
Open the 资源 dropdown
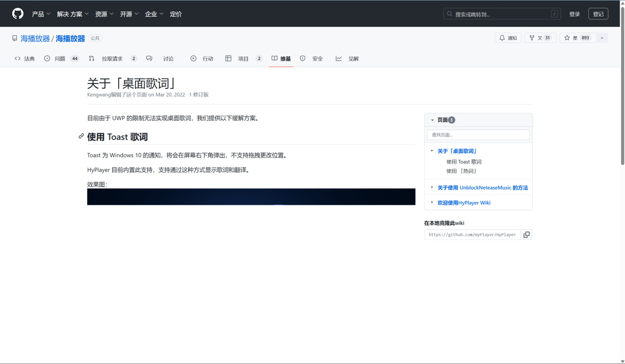point(104,14)
